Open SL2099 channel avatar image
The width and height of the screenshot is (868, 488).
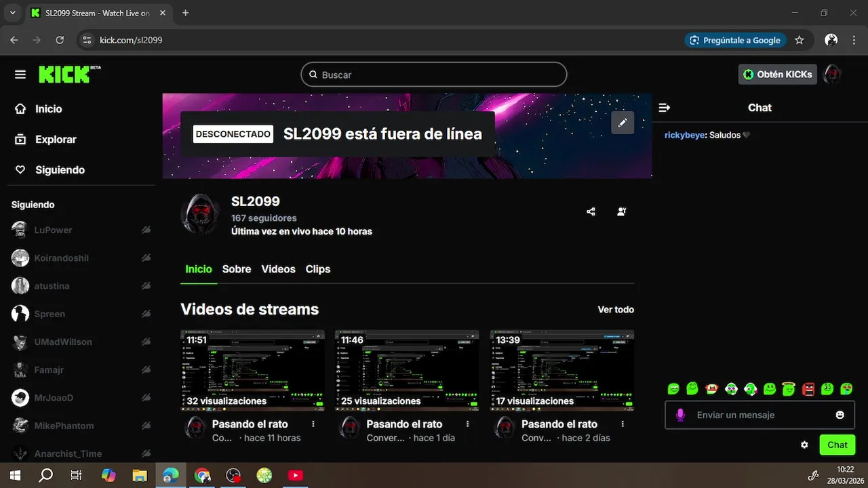(x=200, y=215)
